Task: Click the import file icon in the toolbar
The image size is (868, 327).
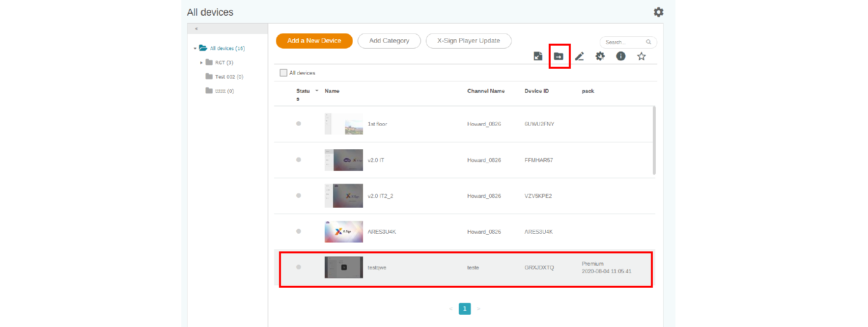Action: (x=538, y=56)
